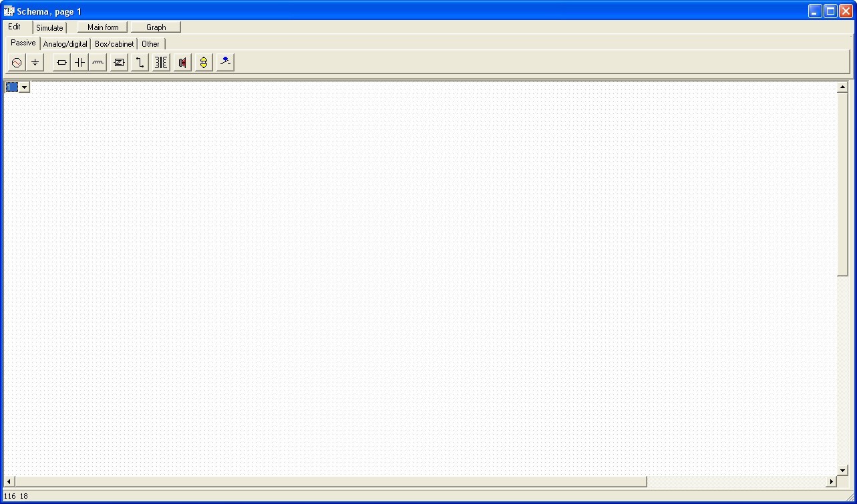Activate the wire connection tool

140,63
